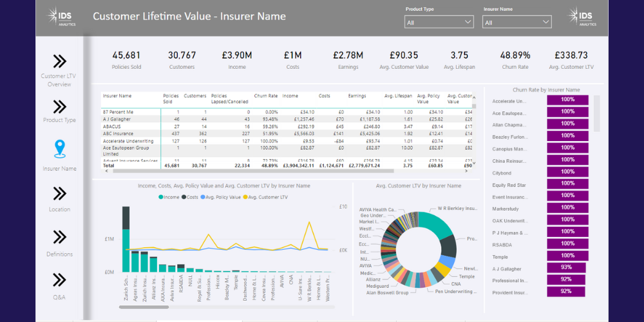Toggle Income series in chart legend
This screenshot has height=322, width=644.
tap(169, 196)
